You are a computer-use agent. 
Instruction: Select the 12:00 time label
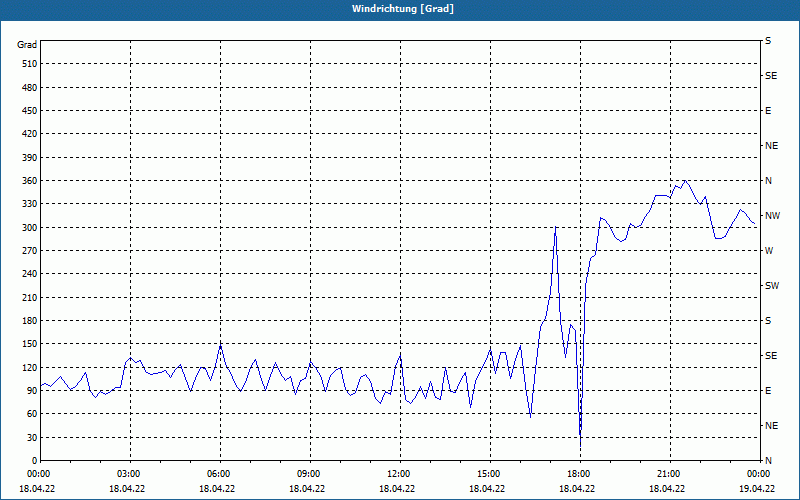point(400,474)
